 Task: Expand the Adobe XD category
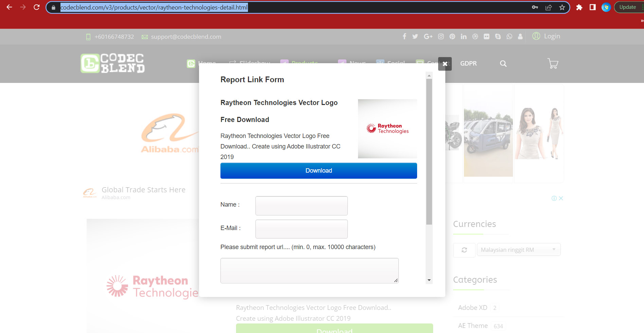[472, 307]
